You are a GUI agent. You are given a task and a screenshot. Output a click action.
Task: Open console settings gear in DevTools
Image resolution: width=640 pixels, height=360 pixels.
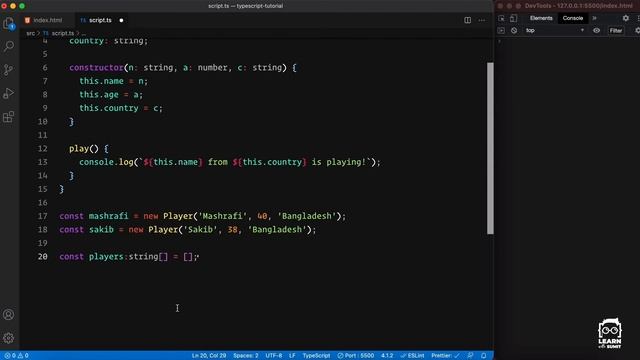[637, 31]
